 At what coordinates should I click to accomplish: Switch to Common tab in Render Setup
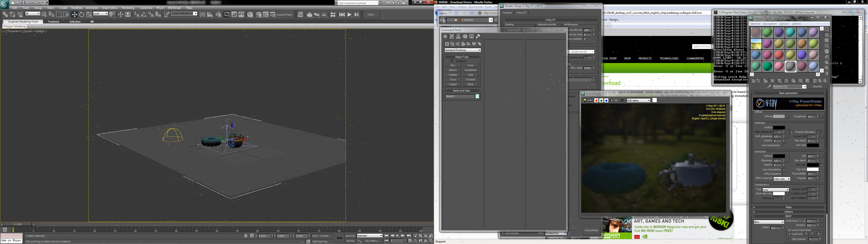pyautogui.click(x=507, y=13)
